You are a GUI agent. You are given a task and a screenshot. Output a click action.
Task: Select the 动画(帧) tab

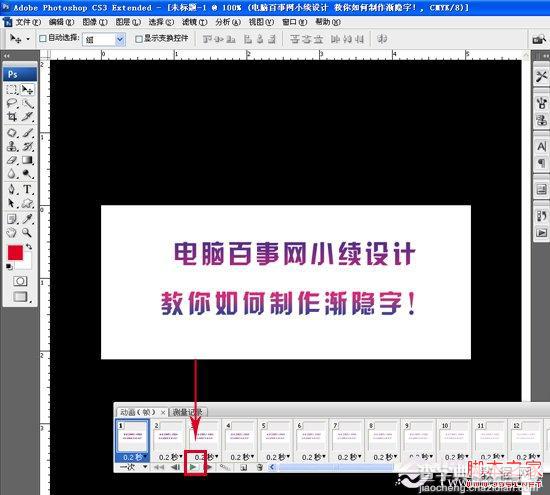coord(138,412)
